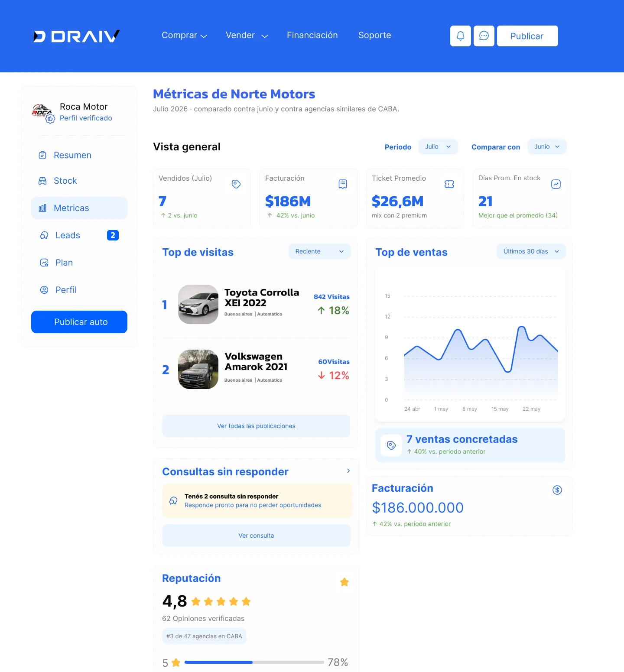The image size is (624, 672).
Task: Click the tag icon in Vendidos card
Action: point(236,184)
